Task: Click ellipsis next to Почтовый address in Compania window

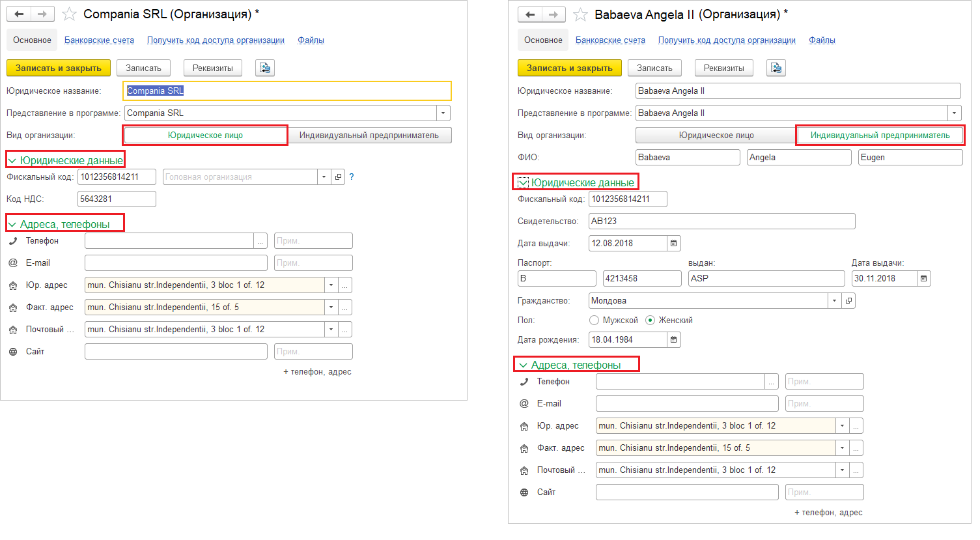Action: (x=345, y=330)
